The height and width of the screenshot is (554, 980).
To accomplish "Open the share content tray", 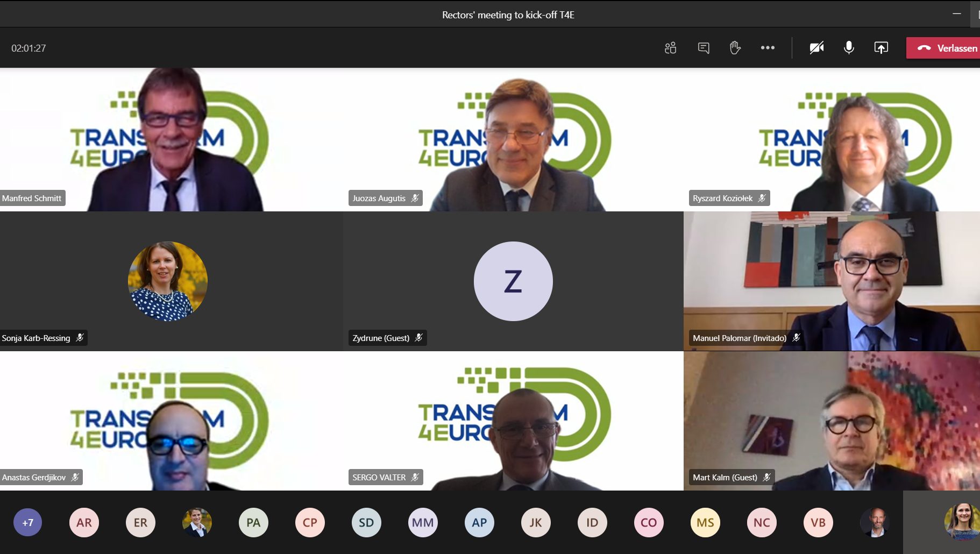I will [x=881, y=48].
